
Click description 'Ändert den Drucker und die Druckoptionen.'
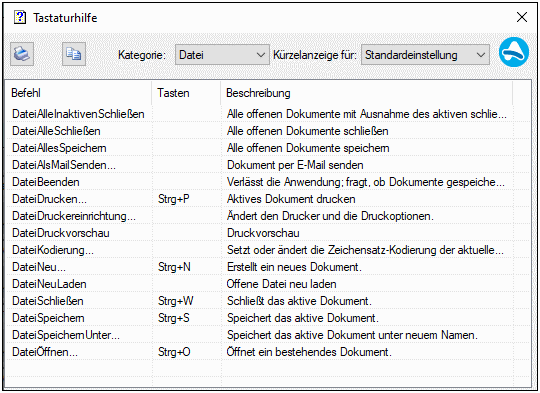(330, 216)
